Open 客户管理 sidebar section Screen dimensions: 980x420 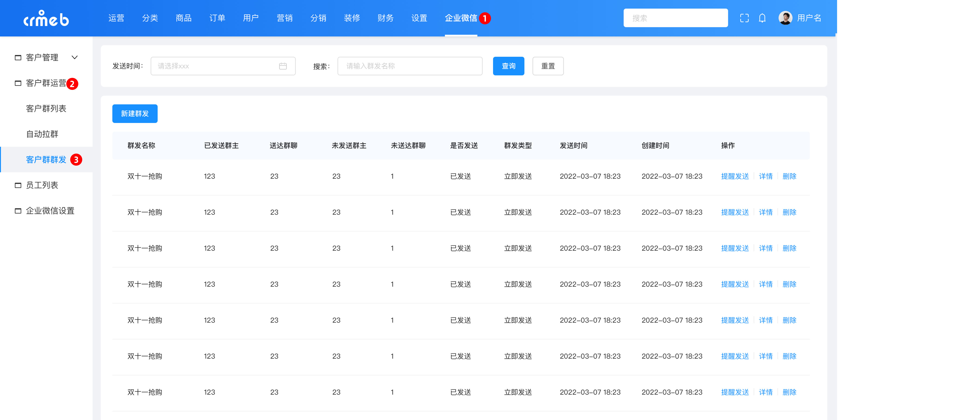pos(42,57)
